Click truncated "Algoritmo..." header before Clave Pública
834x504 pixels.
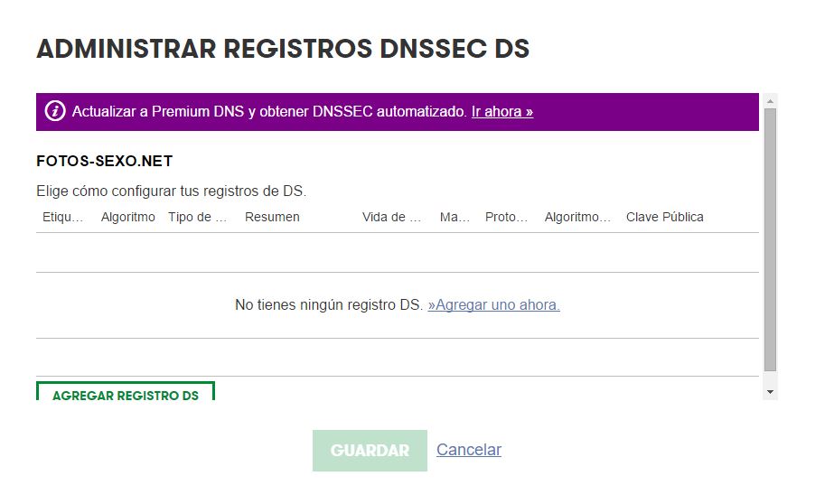577,217
